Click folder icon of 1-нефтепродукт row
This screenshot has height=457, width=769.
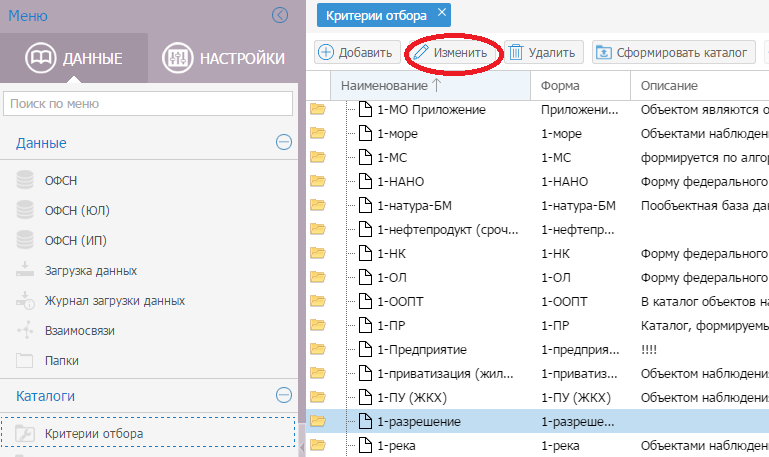pyautogui.click(x=318, y=229)
